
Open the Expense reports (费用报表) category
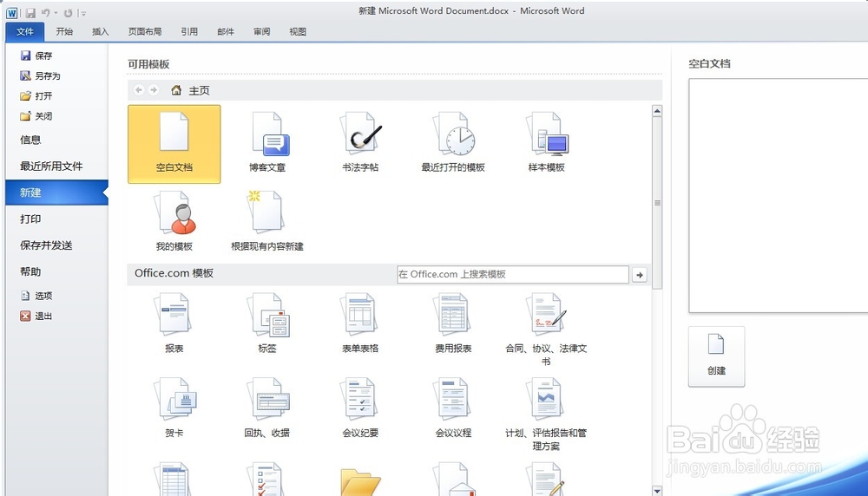(453, 324)
